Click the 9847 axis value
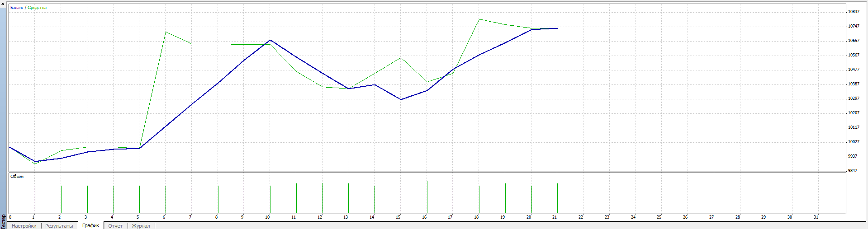The height and width of the screenshot is (229, 868). [x=852, y=171]
